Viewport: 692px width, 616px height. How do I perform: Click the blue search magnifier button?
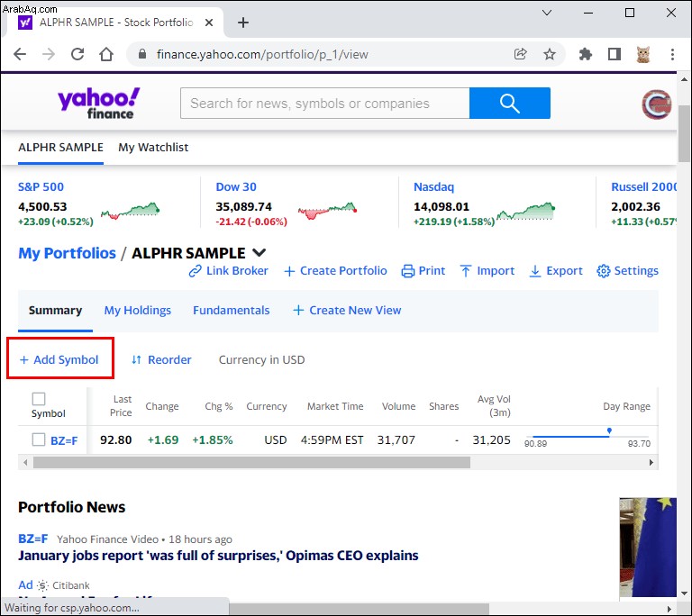click(510, 104)
